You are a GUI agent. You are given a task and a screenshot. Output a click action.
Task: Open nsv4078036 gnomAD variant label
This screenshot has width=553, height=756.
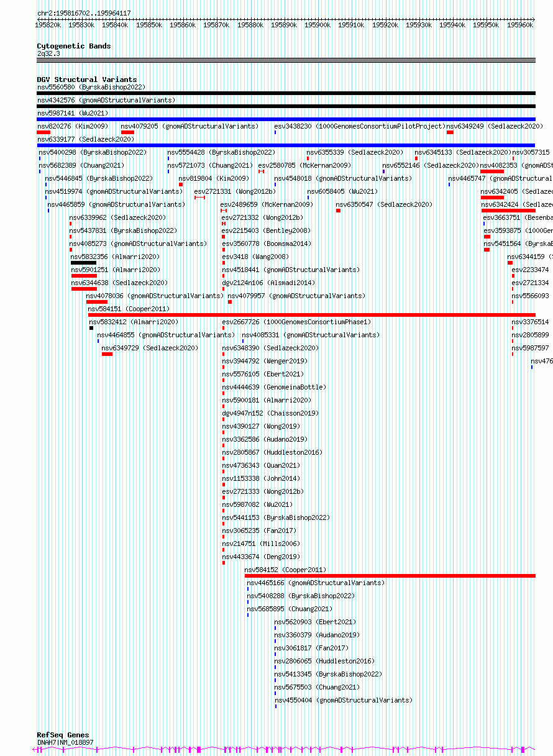coord(155,296)
